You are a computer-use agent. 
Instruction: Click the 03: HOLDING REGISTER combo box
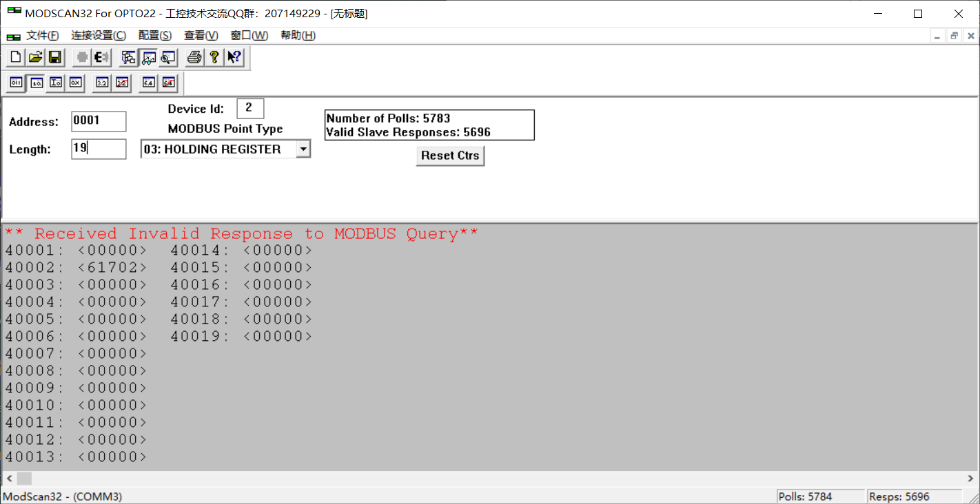225,149
